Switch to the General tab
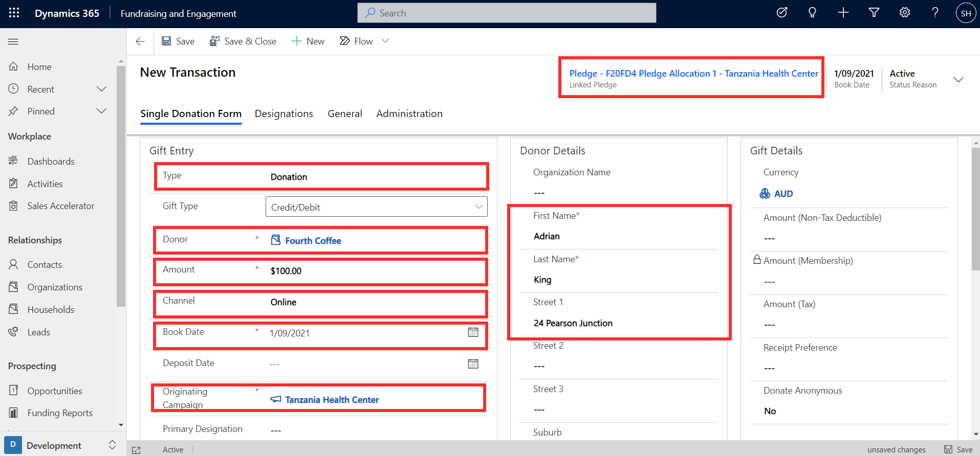Image resolution: width=980 pixels, height=456 pixels. 345,113
